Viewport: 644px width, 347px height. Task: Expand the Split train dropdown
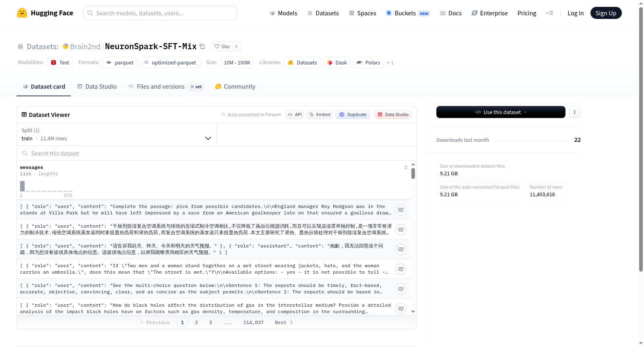click(116, 134)
